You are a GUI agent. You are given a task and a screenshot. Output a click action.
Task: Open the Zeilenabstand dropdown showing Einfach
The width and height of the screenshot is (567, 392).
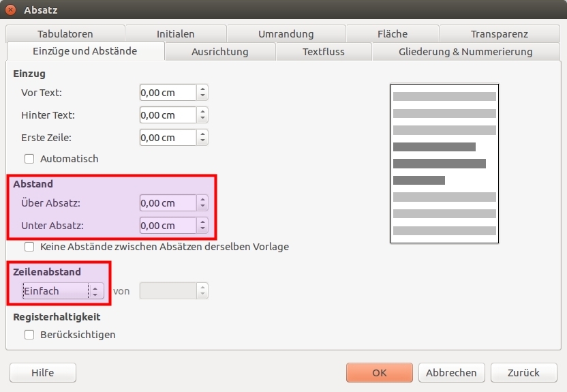pyautogui.click(x=62, y=291)
